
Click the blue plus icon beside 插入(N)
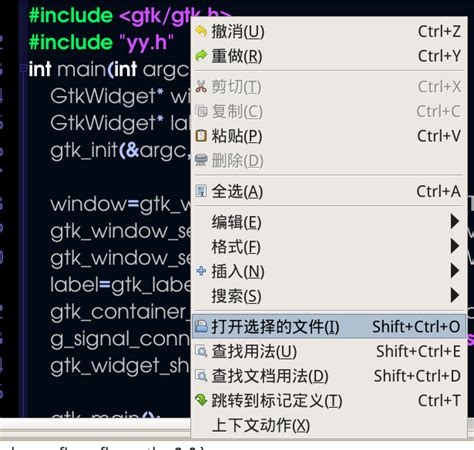[x=201, y=271]
